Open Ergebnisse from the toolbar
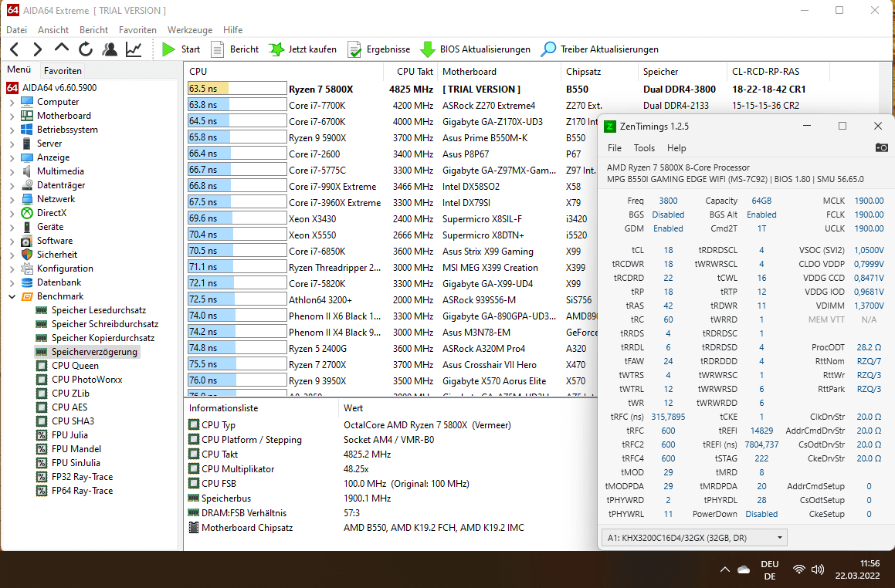The width and height of the screenshot is (895, 588). pos(379,49)
